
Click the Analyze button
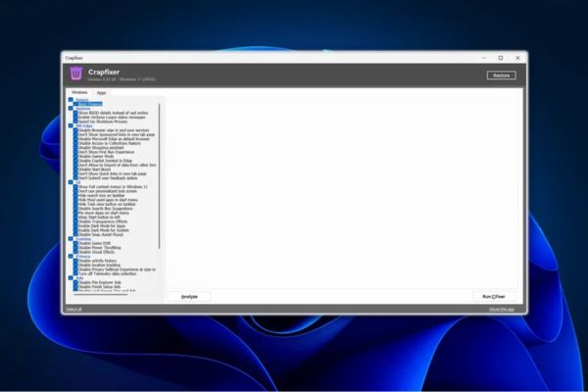pos(189,296)
